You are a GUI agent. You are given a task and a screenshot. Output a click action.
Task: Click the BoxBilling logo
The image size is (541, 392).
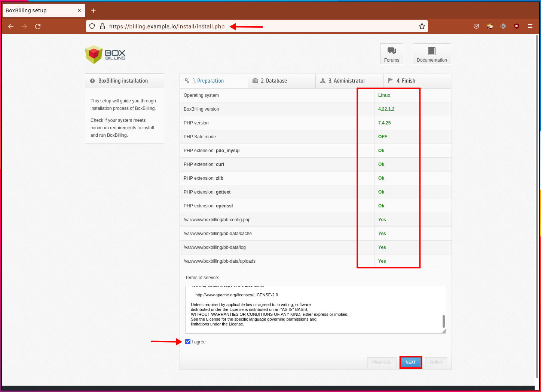pyautogui.click(x=105, y=55)
